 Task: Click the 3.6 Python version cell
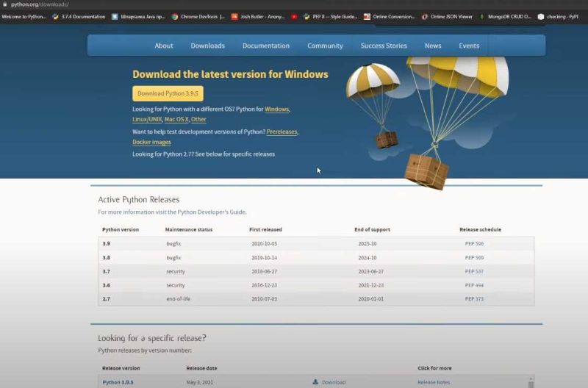[x=106, y=285]
